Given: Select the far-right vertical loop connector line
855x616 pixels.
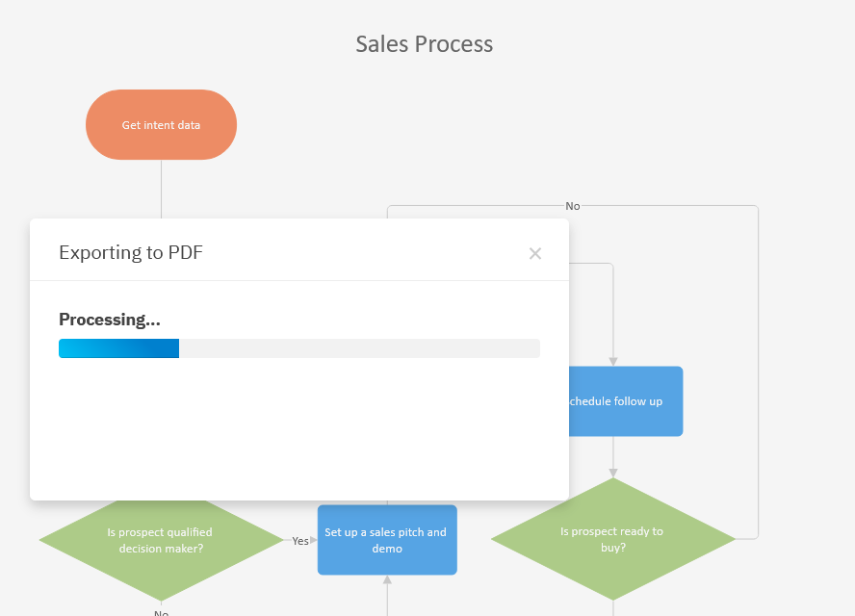Looking at the screenshot, I should click(759, 375).
